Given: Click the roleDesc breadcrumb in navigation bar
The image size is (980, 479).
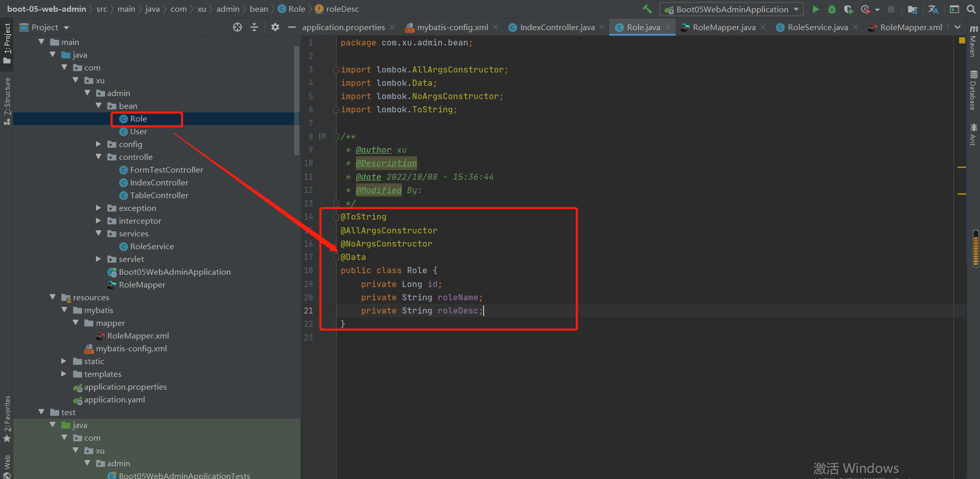Looking at the screenshot, I should click(342, 9).
